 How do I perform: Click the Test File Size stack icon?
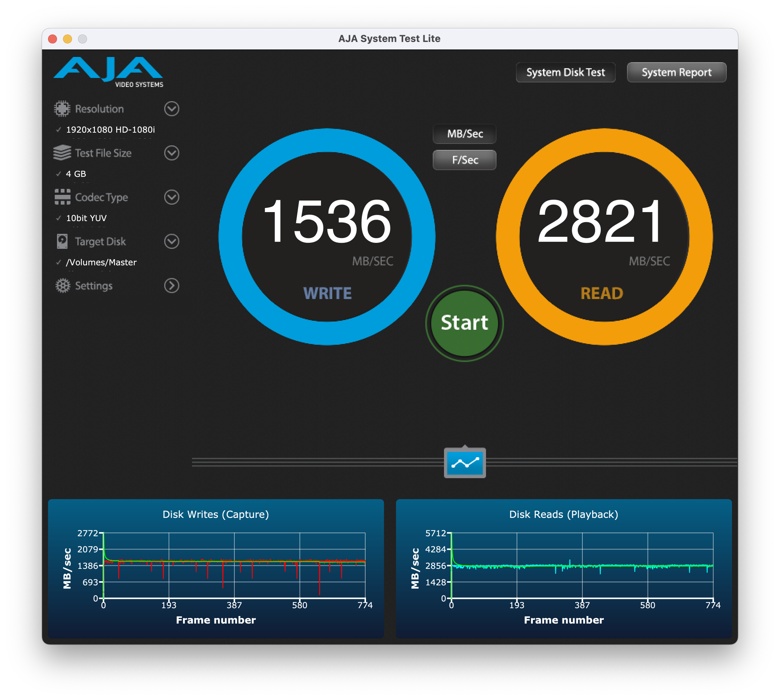(x=62, y=153)
